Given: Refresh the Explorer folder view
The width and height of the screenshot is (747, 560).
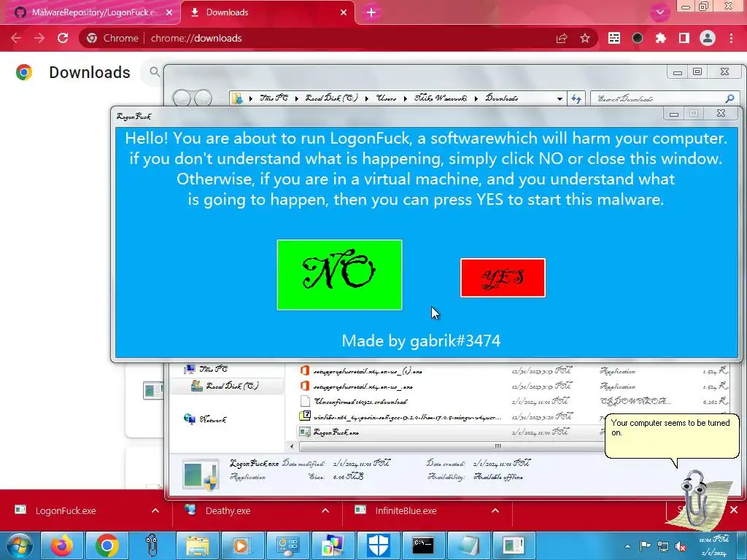Looking at the screenshot, I should pyautogui.click(x=576, y=98).
